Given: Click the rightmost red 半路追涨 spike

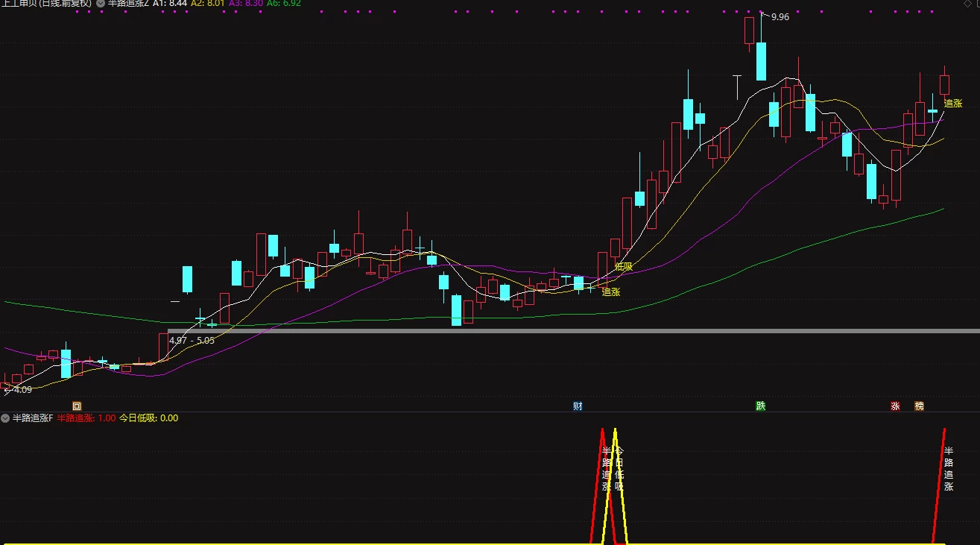Looking at the screenshot, I should pos(939,485).
